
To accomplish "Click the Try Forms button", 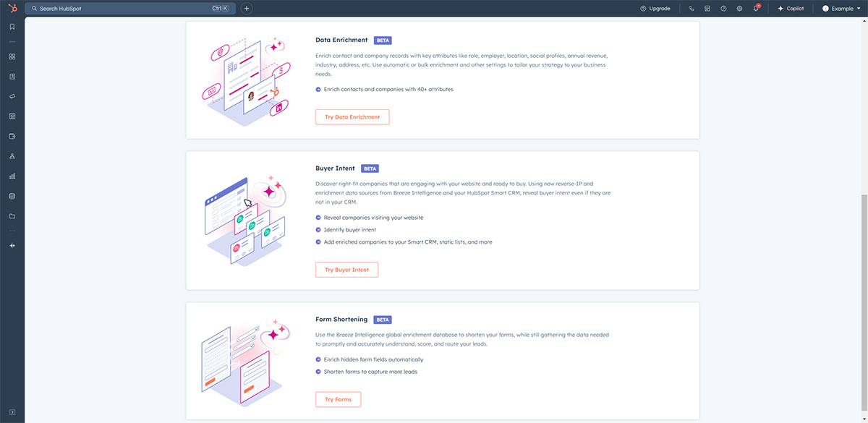I will pyautogui.click(x=338, y=398).
